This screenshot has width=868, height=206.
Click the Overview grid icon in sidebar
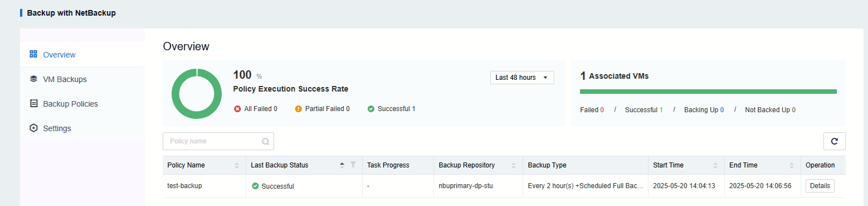pos(33,55)
